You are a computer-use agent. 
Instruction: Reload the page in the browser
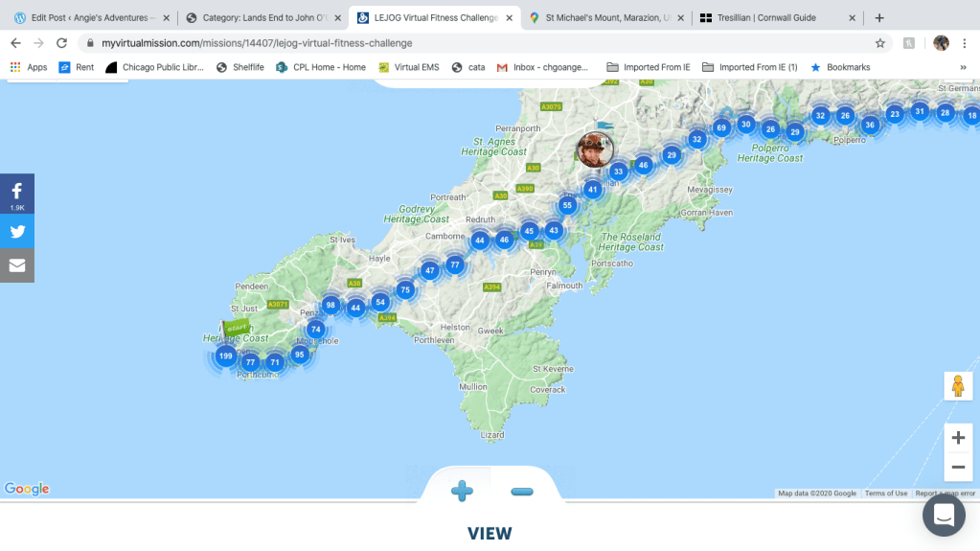pyautogui.click(x=62, y=43)
